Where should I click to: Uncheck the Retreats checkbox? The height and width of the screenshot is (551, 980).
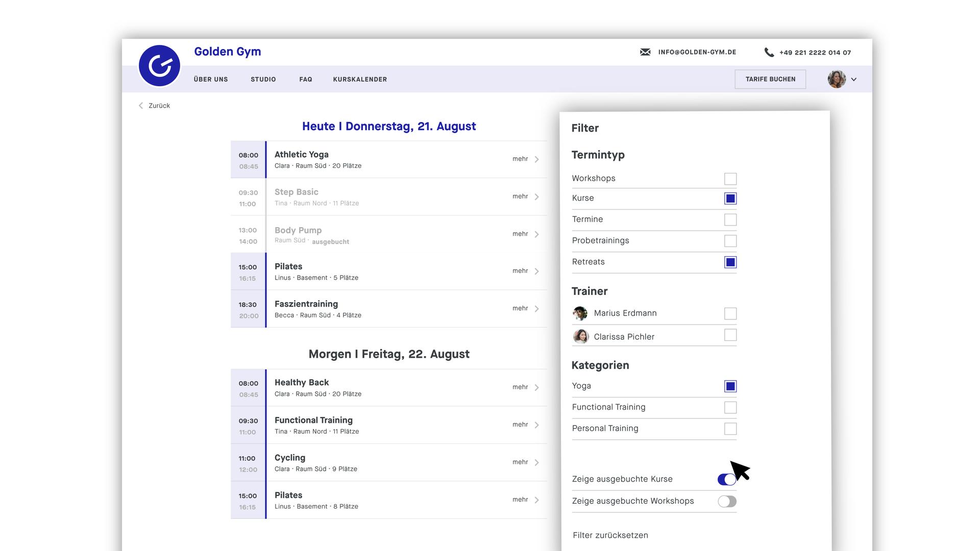pos(730,262)
